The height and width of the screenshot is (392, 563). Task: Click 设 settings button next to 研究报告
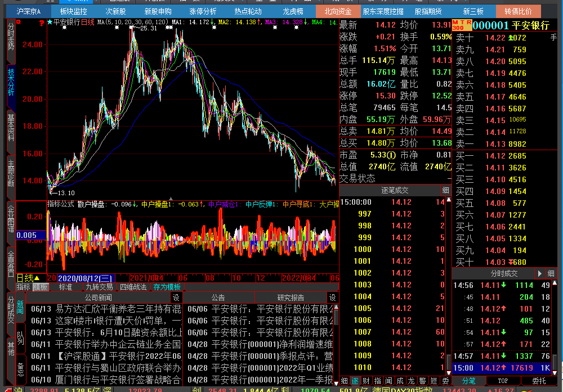pyautogui.click(x=333, y=298)
